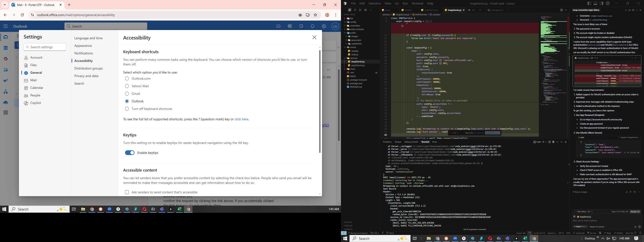The height and width of the screenshot is (242, 644).
Task: Open the Selection menu in Cursor
Action: [x=375, y=4]
